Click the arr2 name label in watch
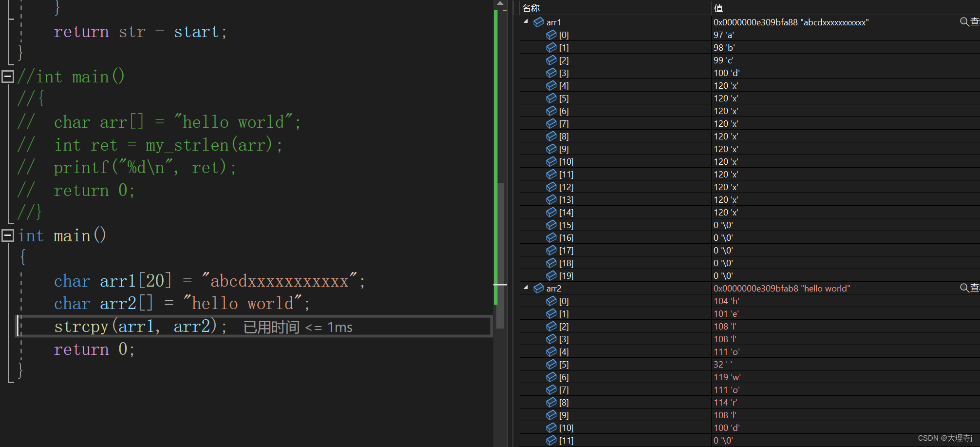 554,289
